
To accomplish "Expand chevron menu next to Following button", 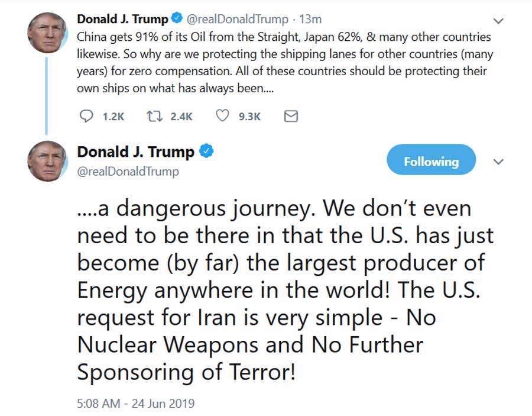I will 498,162.
